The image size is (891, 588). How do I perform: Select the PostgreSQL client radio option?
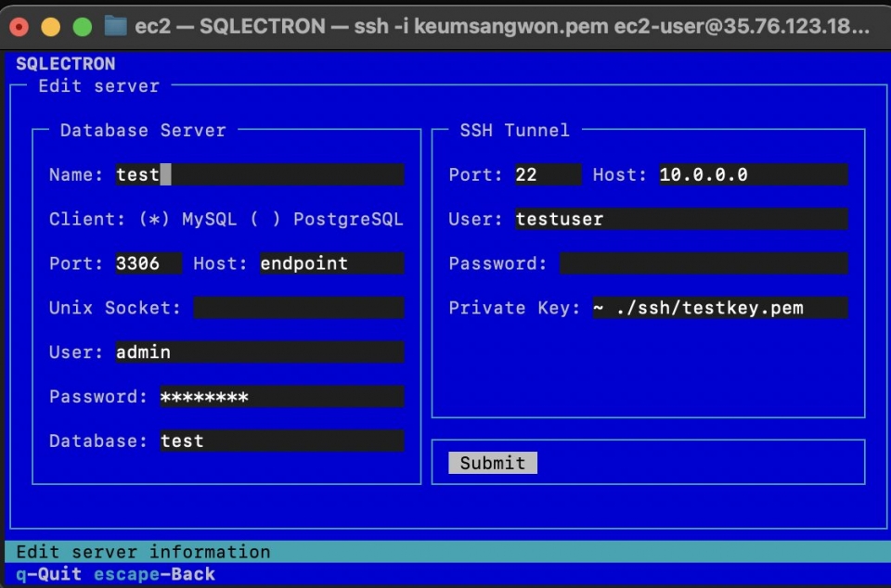click(265, 219)
